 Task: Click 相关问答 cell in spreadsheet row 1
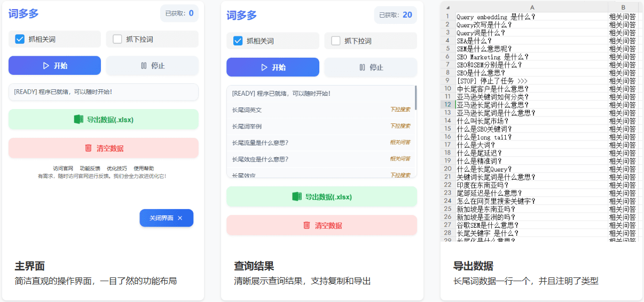(624, 17)
